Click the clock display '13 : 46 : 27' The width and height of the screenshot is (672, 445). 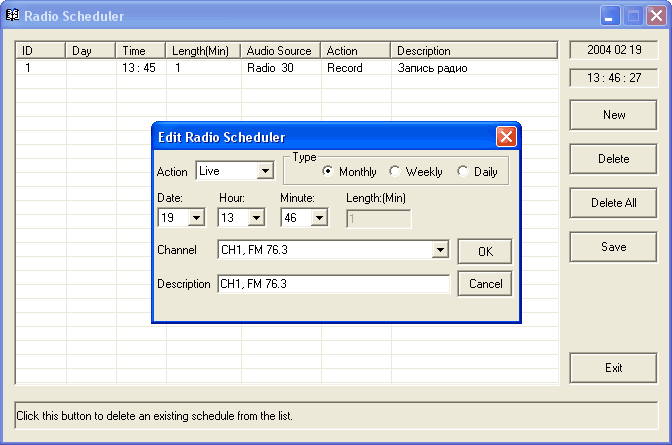click(x=614, y=78)
